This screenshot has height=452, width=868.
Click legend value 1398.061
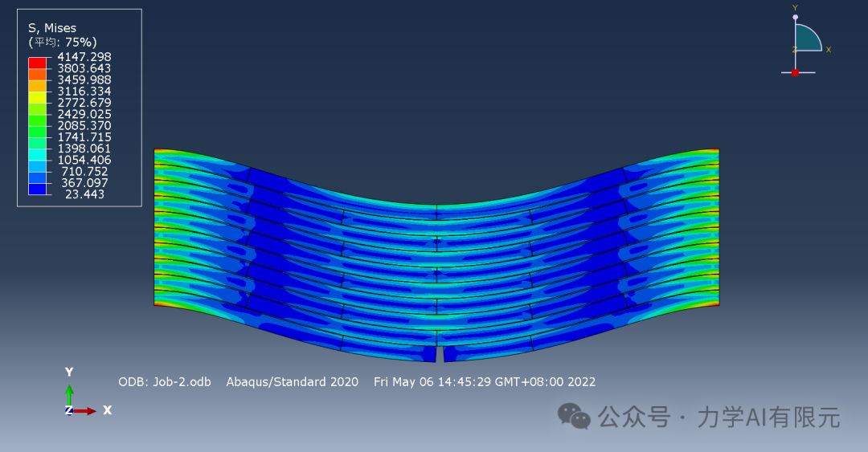tap(84, 149)
